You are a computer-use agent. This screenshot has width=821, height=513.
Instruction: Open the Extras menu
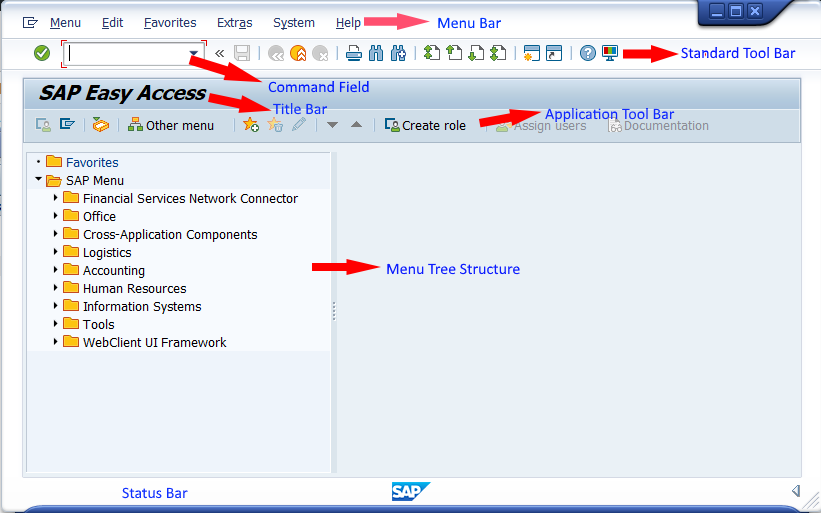pos(235,23)
